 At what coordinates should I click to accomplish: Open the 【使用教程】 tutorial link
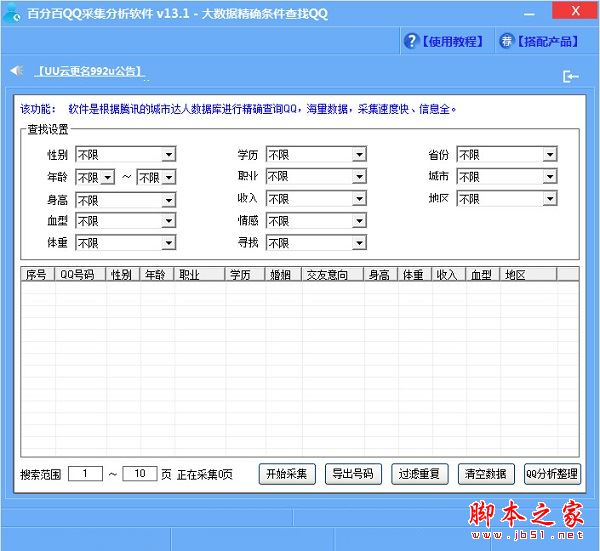point(452,41)
